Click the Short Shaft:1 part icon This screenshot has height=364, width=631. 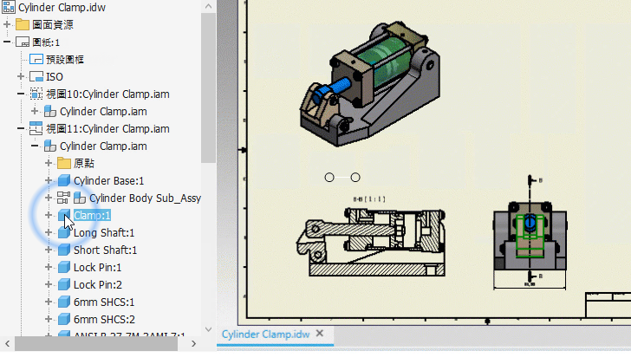point(64,250)
